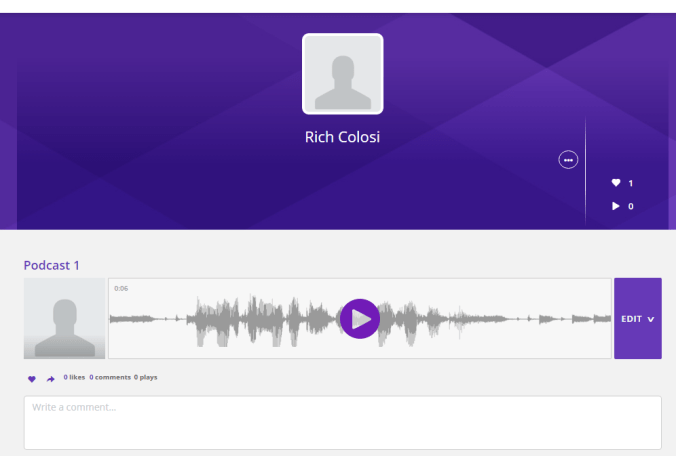Open the three-dots more options menu
This screenshot has width=676, height=456.
(568, 160)
